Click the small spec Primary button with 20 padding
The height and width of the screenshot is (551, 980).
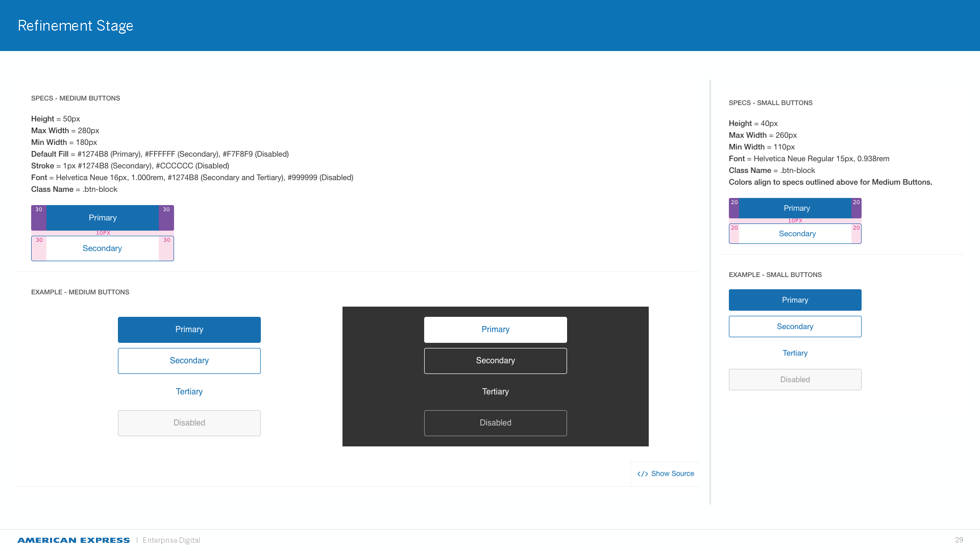tap(796, 208)
